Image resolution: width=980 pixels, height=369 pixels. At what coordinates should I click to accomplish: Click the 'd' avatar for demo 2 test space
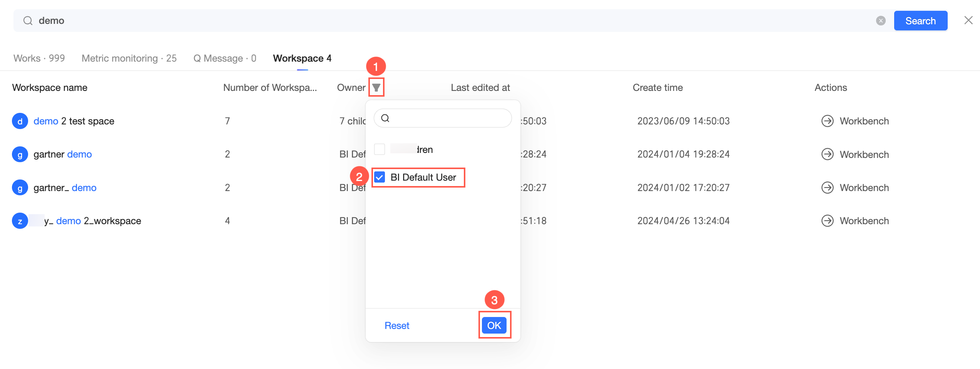click(20, 121)
